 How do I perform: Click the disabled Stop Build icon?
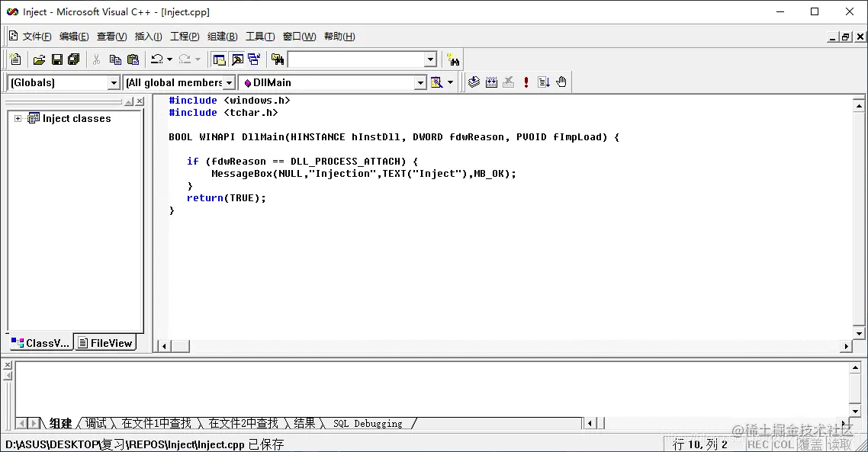(509, 82)
